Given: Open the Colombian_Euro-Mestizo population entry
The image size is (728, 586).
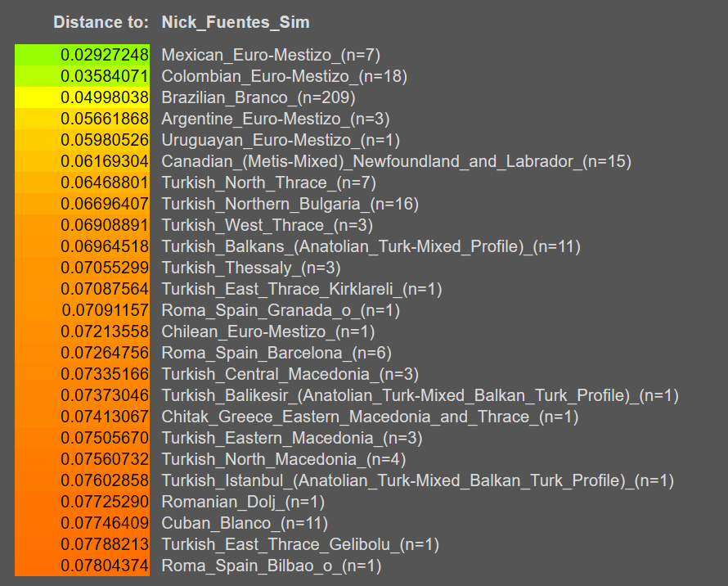Looking at the screenshot, I should (x=284, y=76).
